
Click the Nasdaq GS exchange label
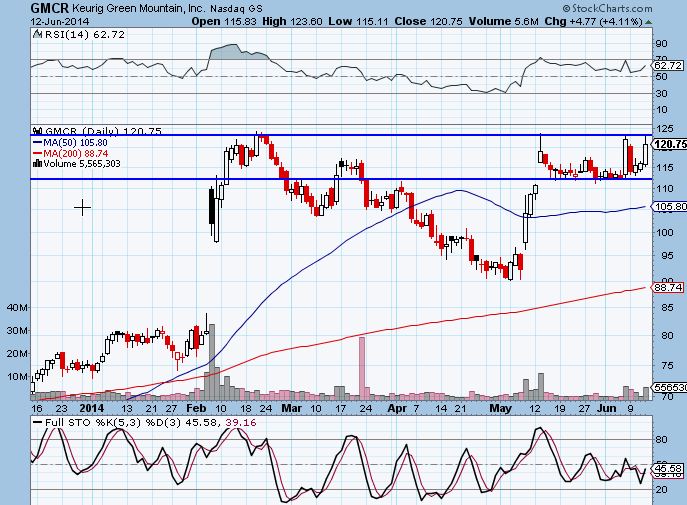coord(236,8)
